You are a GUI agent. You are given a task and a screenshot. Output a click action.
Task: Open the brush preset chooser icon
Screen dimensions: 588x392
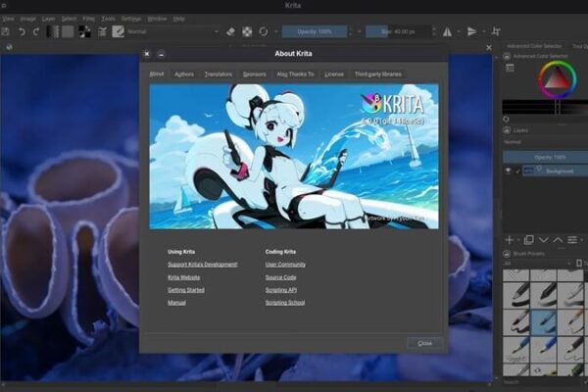point(119,31)
